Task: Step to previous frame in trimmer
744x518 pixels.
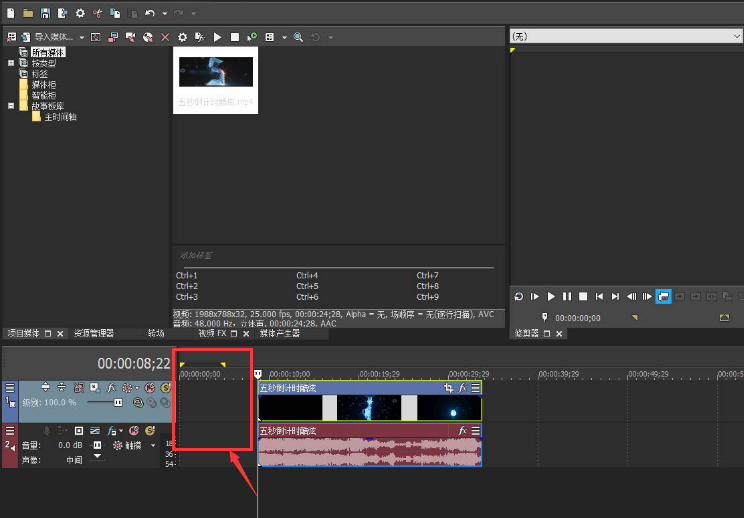Action: (x=632, y=296)
